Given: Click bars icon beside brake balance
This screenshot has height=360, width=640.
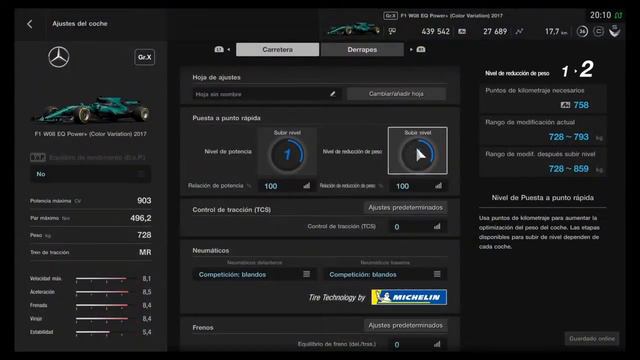Looking at the screenshot, I should pyautogui.click(x=437, y=344).
